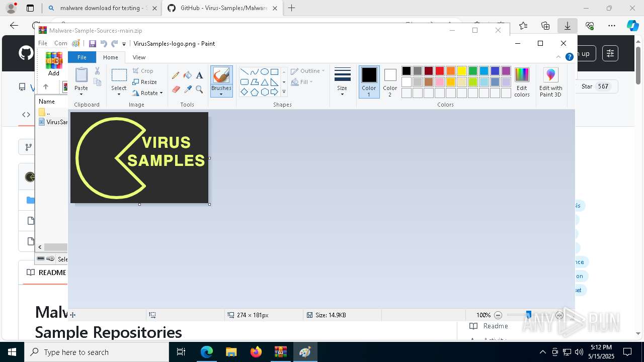Click the Paste clipboard icon
This screenshot has width=644, height=362.
[82, 75]
